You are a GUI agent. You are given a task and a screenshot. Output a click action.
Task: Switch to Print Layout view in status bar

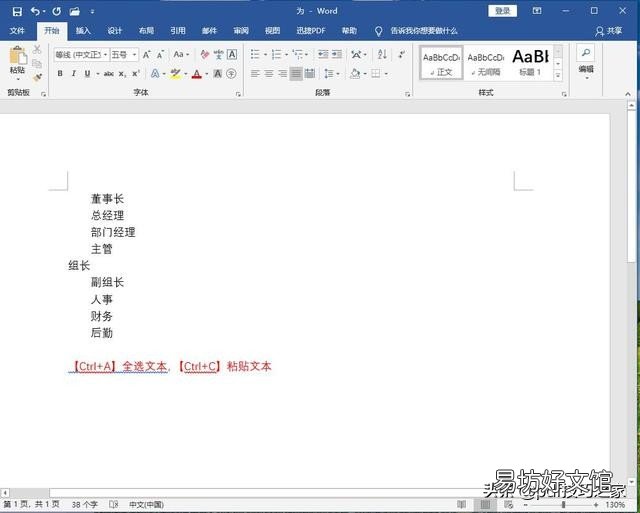point(485,505)
